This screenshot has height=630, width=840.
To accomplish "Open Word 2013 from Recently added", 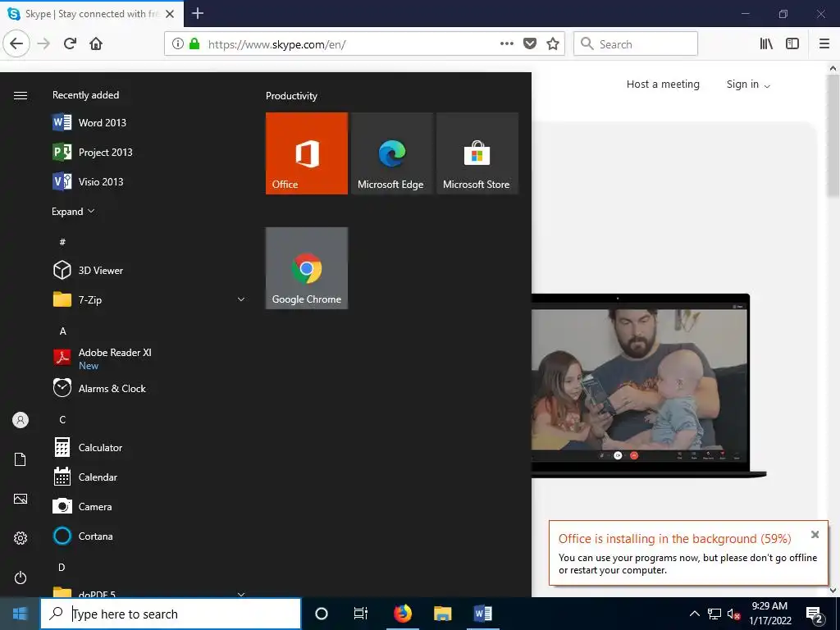I will pyautogui.click(x=102, y=123).
